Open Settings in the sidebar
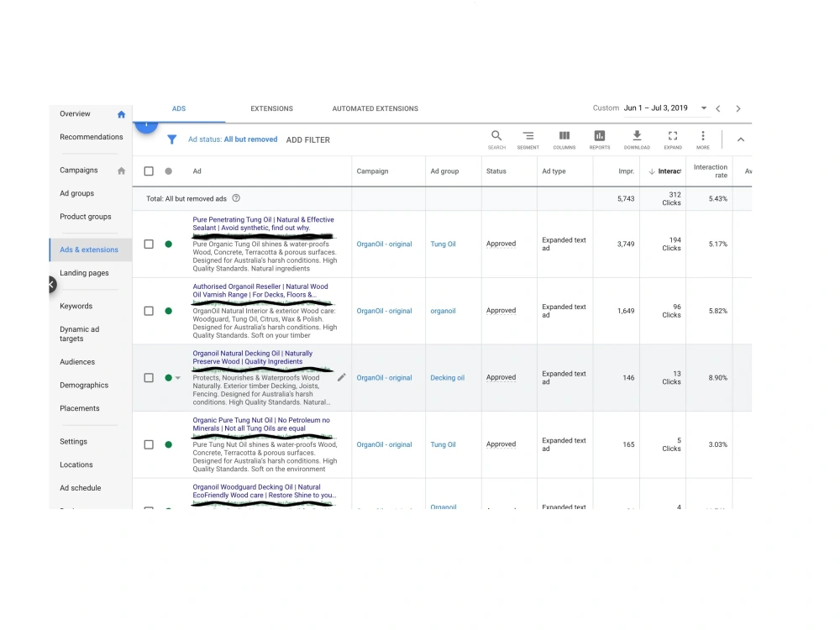840x630 pixels. (73, 442)
